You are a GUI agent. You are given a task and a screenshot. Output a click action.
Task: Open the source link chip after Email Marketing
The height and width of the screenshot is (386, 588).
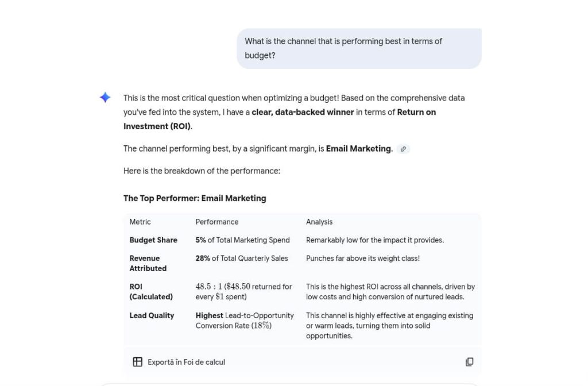click(403, 149)
